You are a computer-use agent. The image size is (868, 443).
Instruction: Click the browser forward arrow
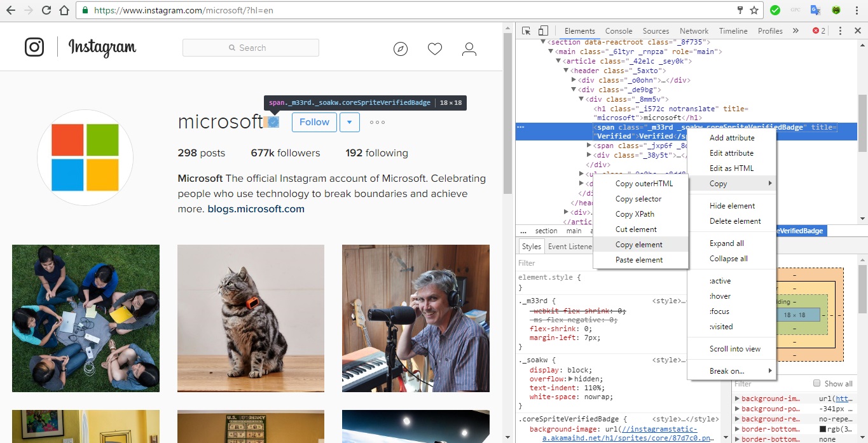pos(29,10)
